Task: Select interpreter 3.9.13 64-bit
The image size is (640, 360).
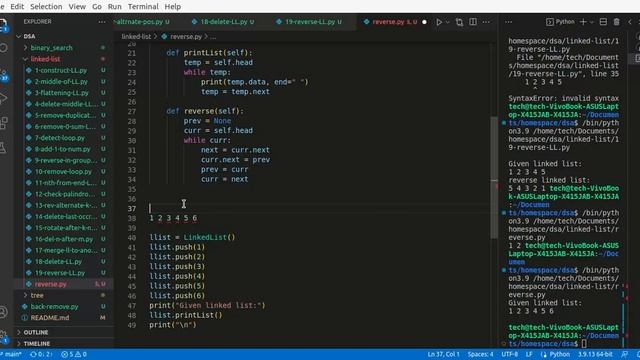Action: (595, 354)
